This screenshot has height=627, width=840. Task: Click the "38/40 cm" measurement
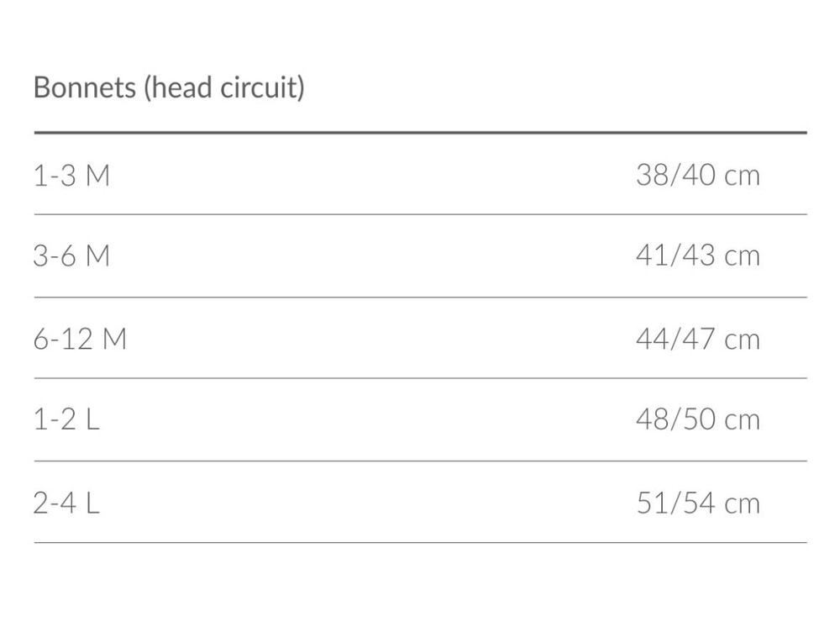[697, 176]
